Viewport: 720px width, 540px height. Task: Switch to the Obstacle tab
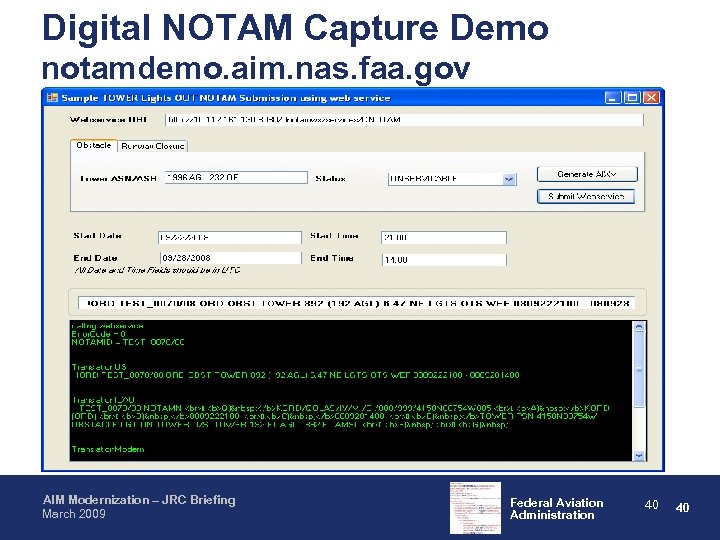pos(94,146)
